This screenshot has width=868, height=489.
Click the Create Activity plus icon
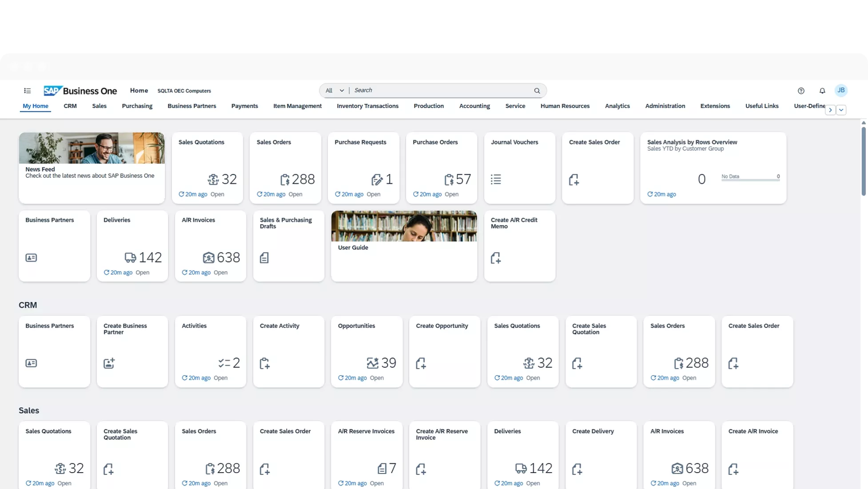(x=265, y=363)
